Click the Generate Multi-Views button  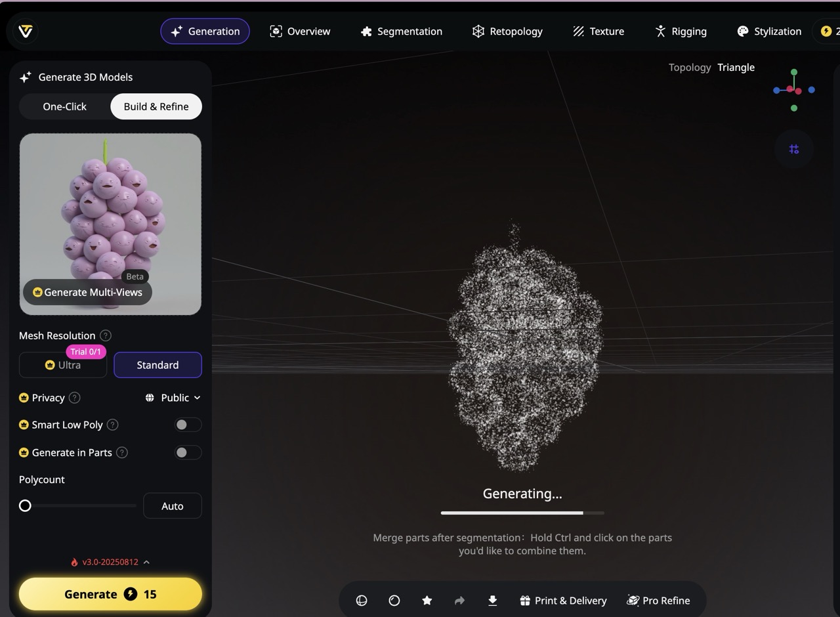pyautogui.click(x=87, y=292)
